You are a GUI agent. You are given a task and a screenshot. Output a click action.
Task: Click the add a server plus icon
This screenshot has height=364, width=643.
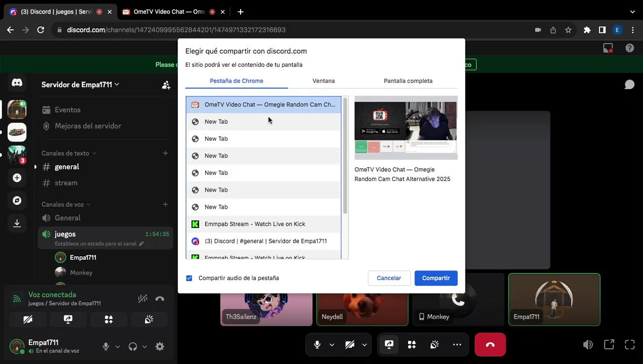tap(17, 178)
